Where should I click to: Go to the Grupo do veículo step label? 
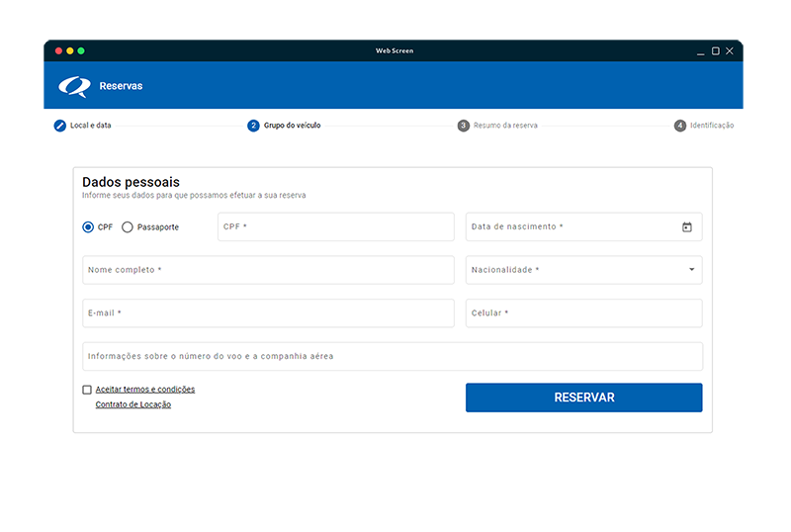[x=292, y=126]
